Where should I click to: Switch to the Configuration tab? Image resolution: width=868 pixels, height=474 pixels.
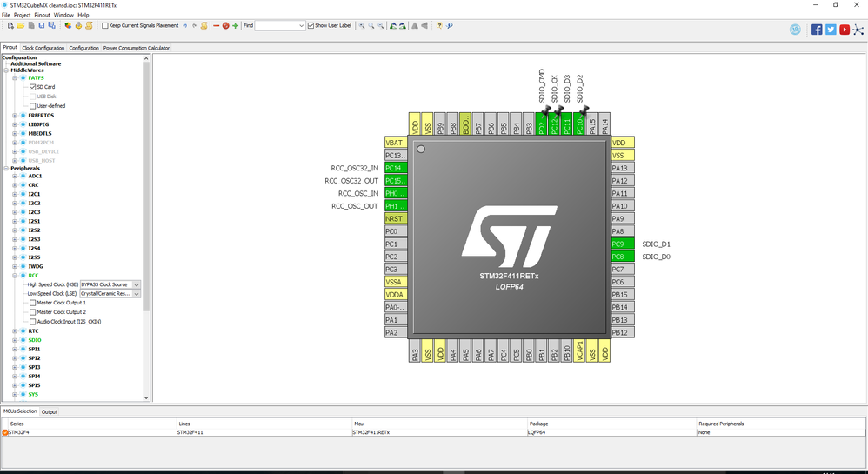click(83, 48)
